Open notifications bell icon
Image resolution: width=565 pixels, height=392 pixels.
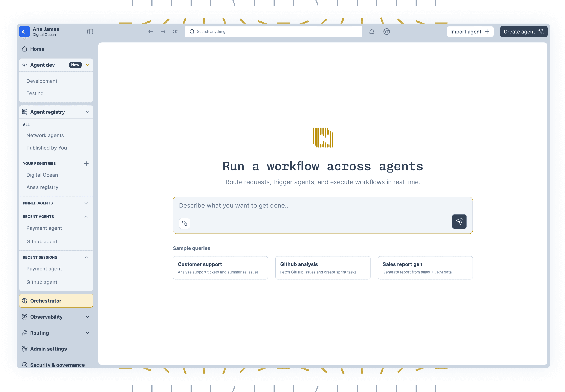coord(372,32)
